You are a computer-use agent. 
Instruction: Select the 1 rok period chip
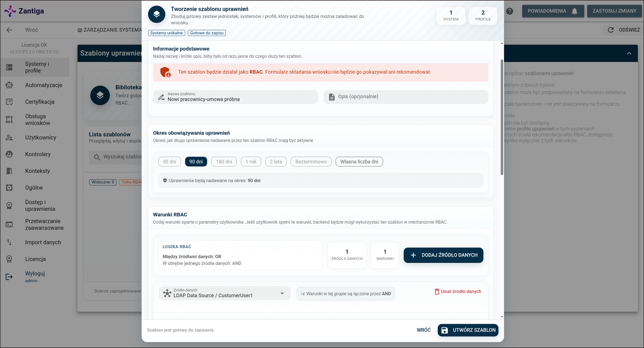(x=251, y=162)
